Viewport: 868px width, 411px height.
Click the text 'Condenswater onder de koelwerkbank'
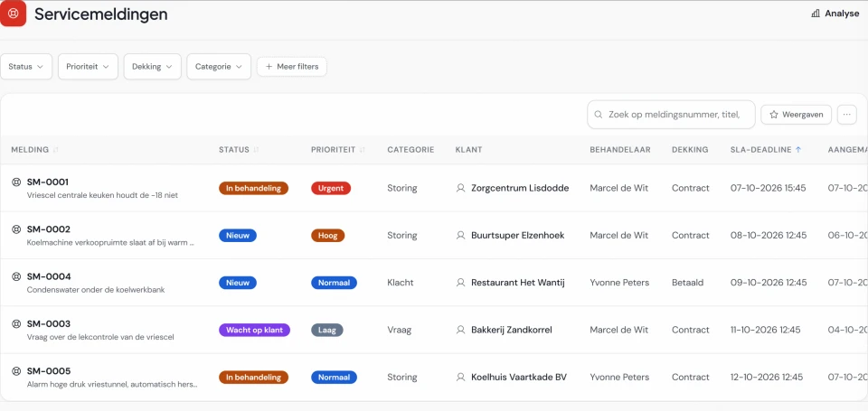coord(96,289)
